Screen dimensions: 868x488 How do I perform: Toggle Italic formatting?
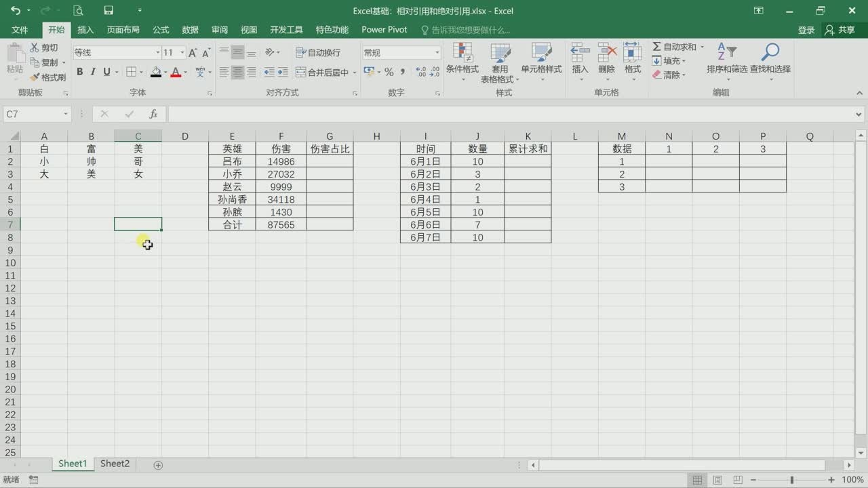click(93, 72)
